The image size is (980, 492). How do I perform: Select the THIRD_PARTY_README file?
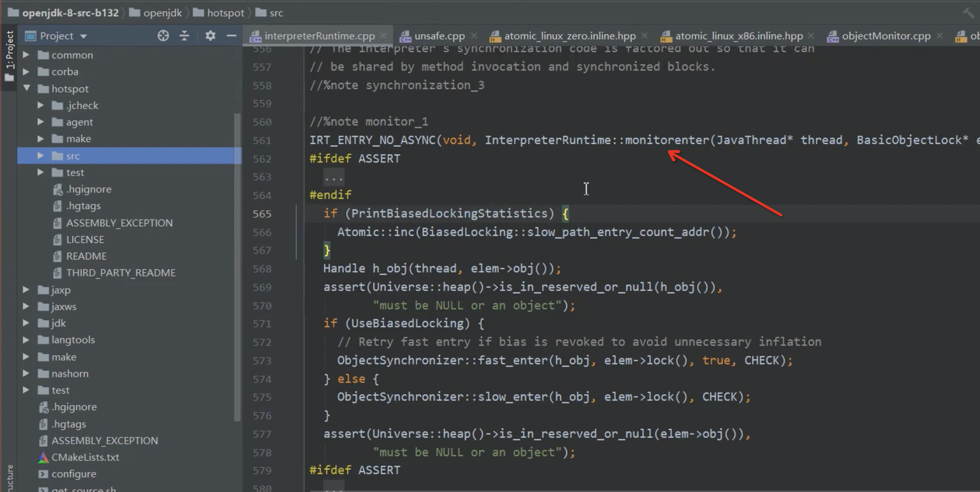(x=120, y=273)
